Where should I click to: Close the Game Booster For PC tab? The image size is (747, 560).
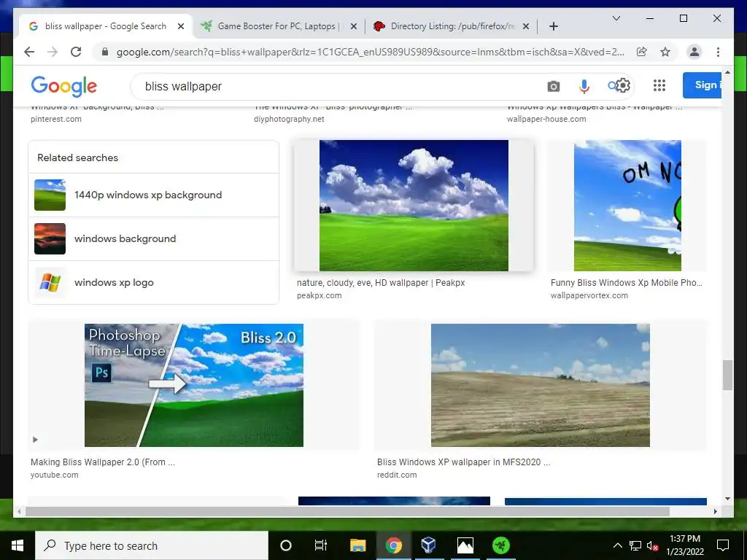tap(354, 26)
